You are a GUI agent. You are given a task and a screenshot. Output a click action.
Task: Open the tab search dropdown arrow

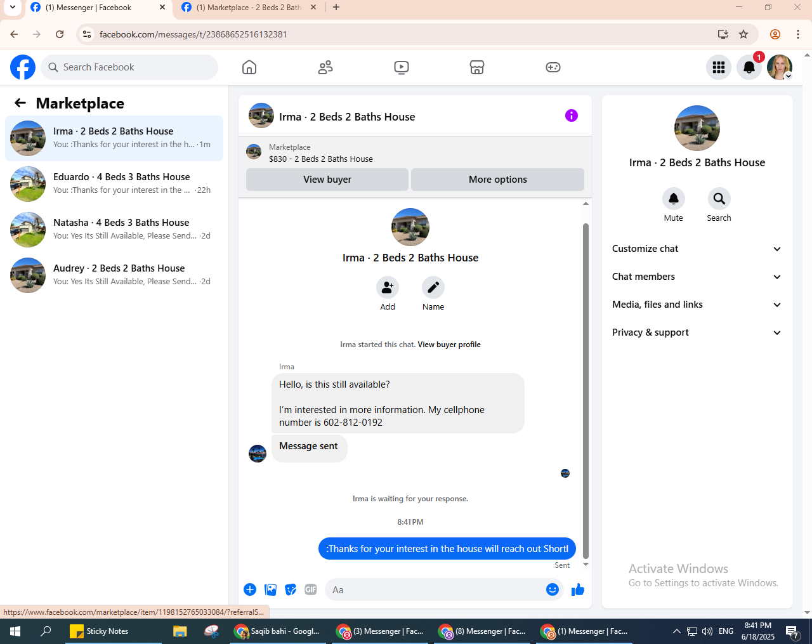click(12, 8)
